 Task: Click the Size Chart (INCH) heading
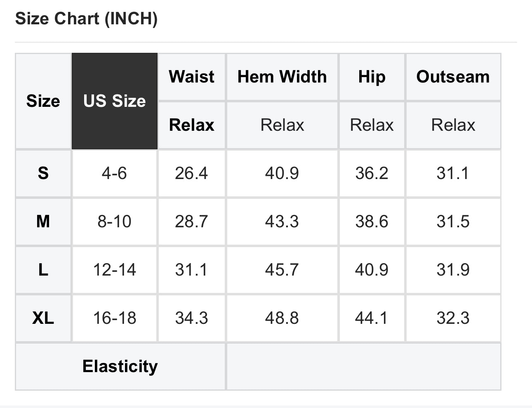point(86,19)
